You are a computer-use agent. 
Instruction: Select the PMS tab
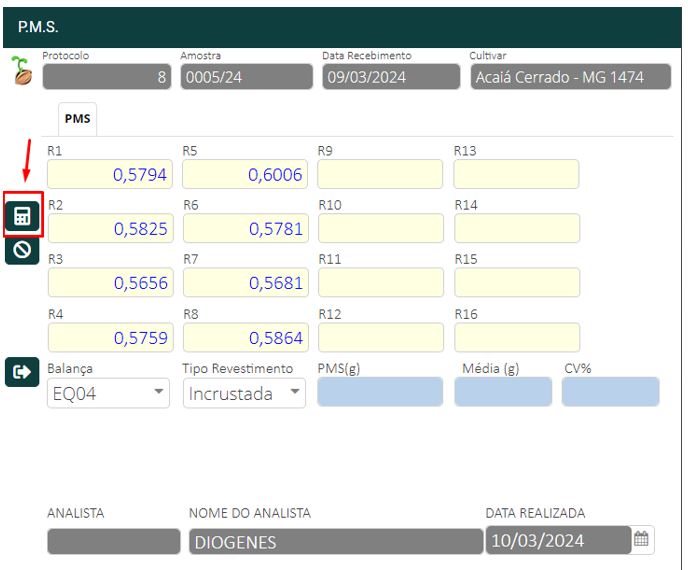77,119
